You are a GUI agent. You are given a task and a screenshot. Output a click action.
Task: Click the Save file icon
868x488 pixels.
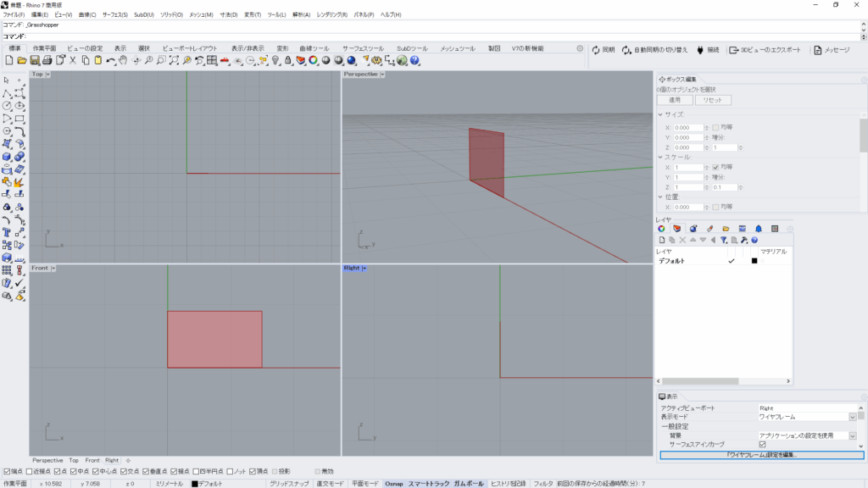[x=35, y=60]
